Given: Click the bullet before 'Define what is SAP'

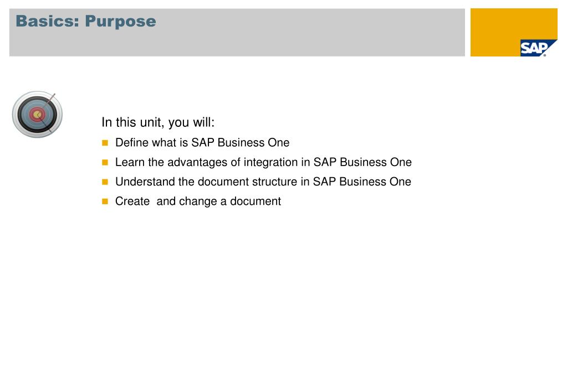Looking at the screenshot, I should 105,143.
